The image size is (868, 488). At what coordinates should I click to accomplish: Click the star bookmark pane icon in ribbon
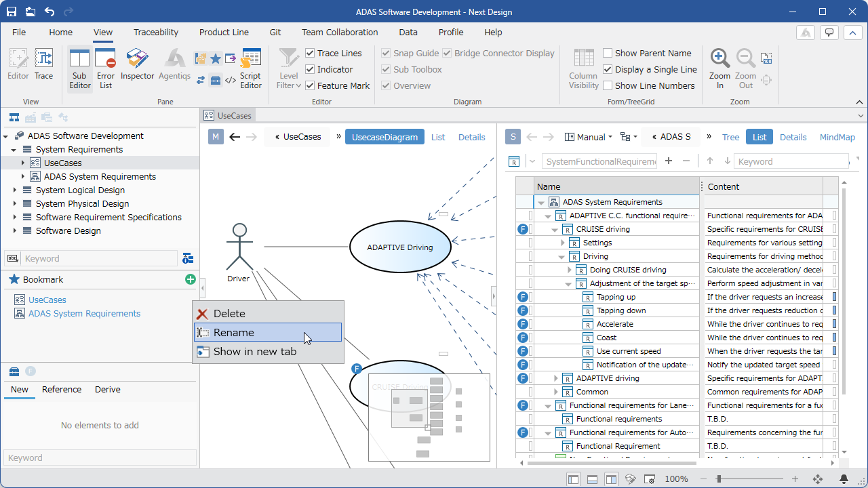[x=216, y=58]
